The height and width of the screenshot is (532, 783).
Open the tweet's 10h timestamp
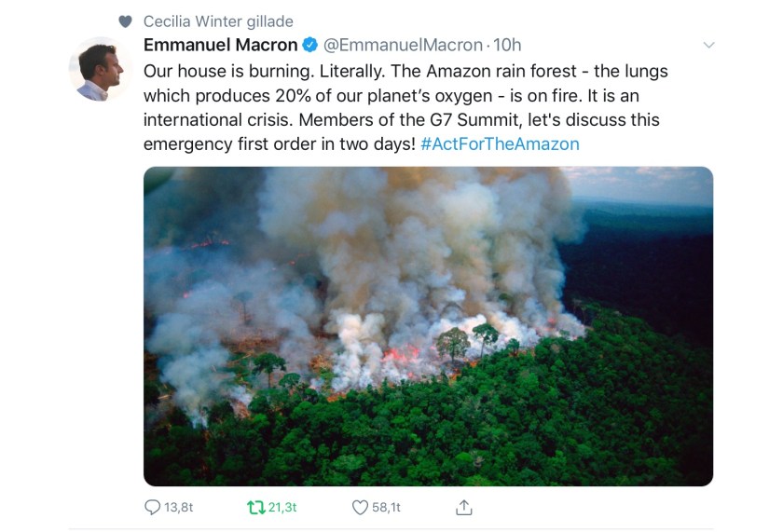click(507, 45)
